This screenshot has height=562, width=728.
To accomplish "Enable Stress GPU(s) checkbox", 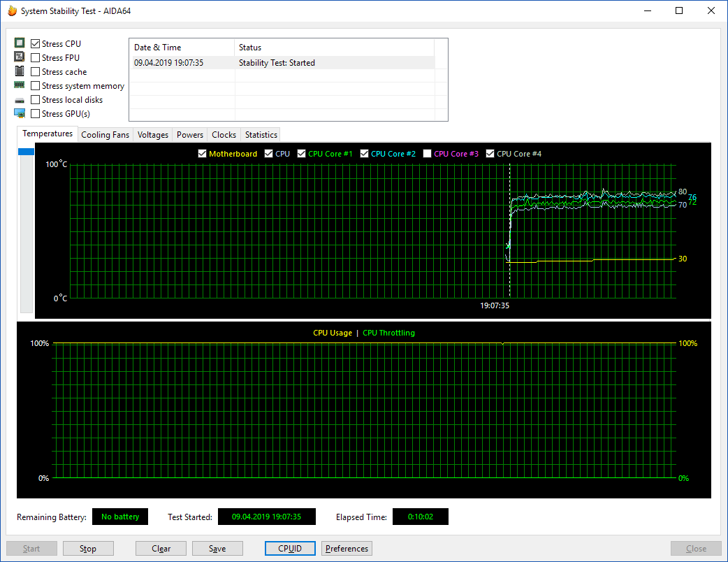I will click(x=36, y=113).
